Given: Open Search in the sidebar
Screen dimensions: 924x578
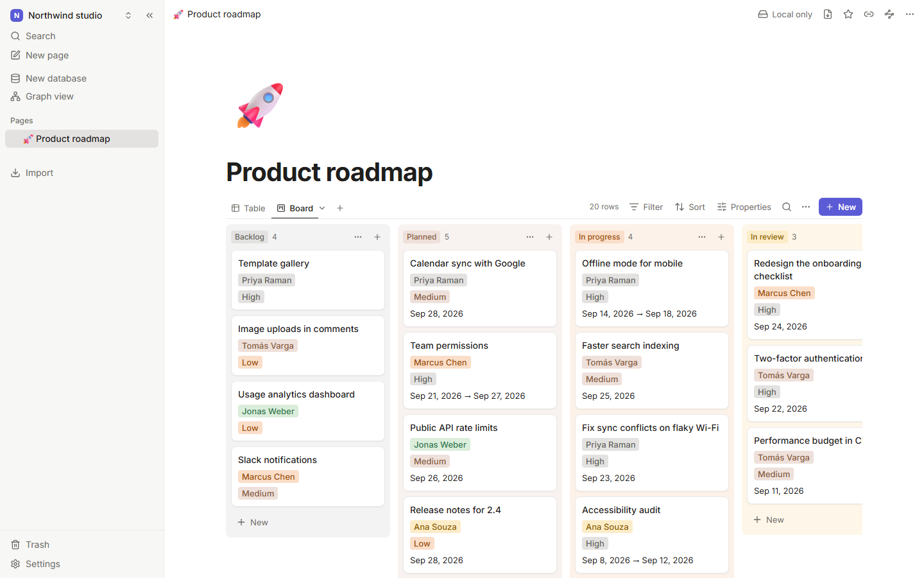Looking at the screenshot, I should click(x=81, y=36).
